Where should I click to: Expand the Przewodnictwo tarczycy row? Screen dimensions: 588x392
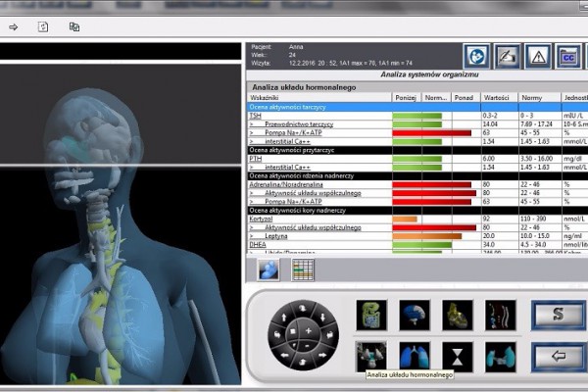point(252,124)
